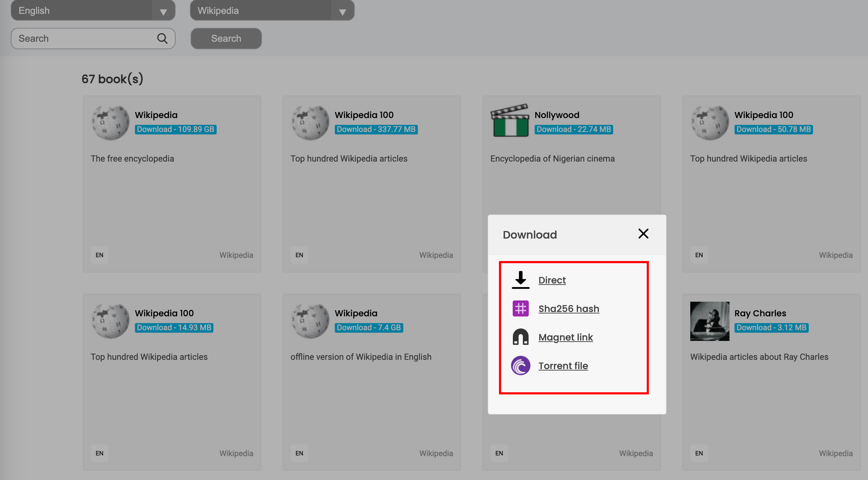Click 'Encyclopedia of Nigerian cinema' description
Image resolution: width=868 pixels, height=480 pixels.
click(552, 159)
